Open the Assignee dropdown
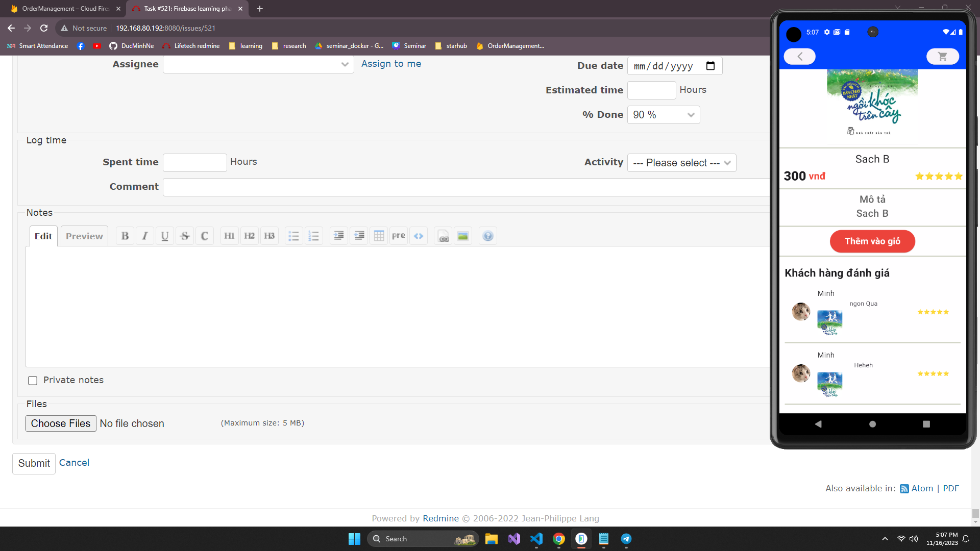 (x=258, y=64)
